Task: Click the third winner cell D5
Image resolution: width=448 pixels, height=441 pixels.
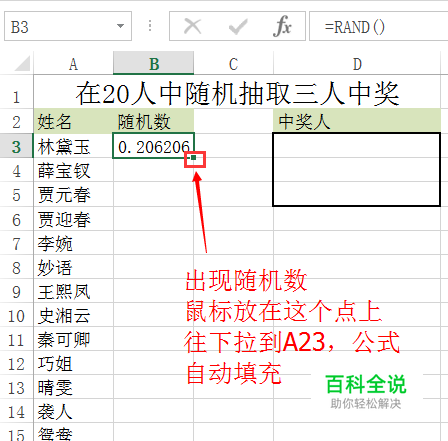Action: (357, 194)
